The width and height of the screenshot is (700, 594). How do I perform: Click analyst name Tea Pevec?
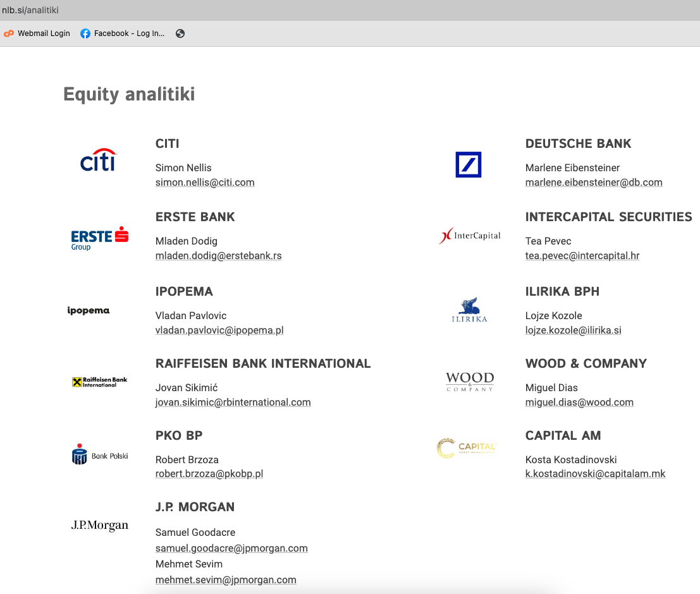pyautogui.click(x=548, y=241)
